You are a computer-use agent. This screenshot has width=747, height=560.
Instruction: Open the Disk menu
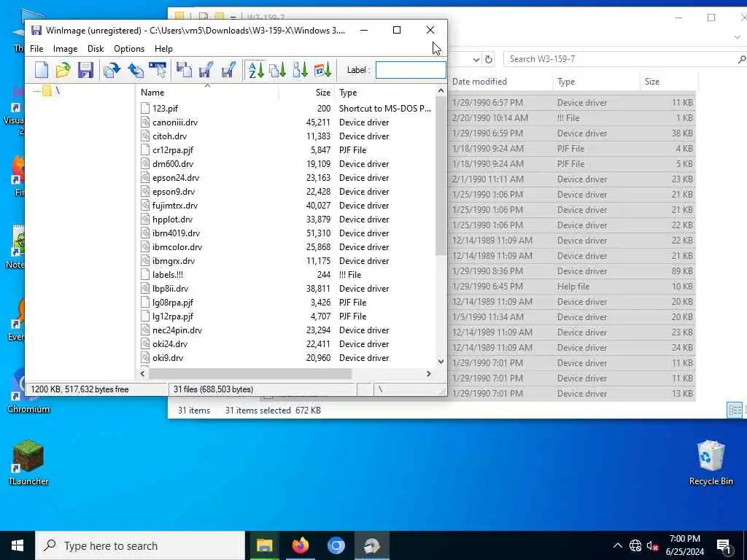point(96,49)
